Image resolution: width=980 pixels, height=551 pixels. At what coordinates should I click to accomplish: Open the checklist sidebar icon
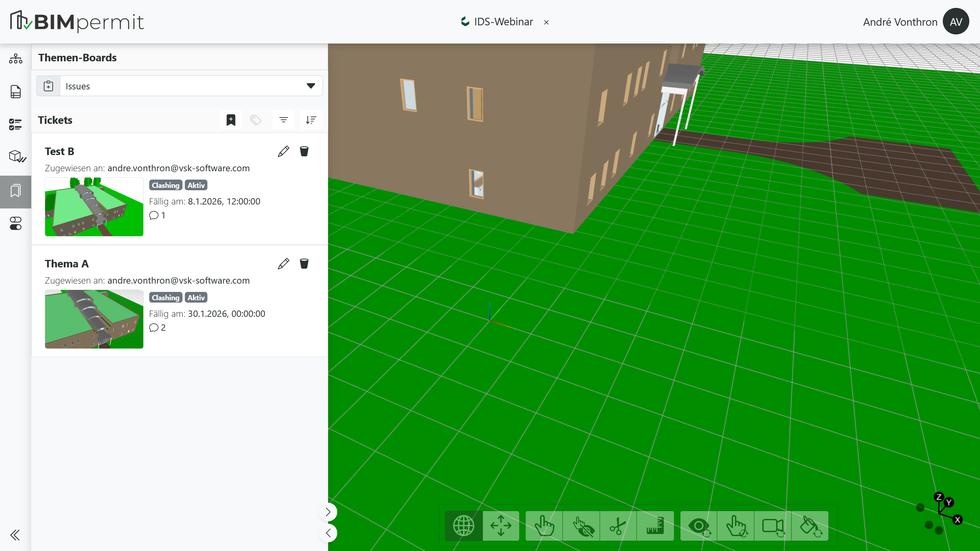click(x=15, y=124)
